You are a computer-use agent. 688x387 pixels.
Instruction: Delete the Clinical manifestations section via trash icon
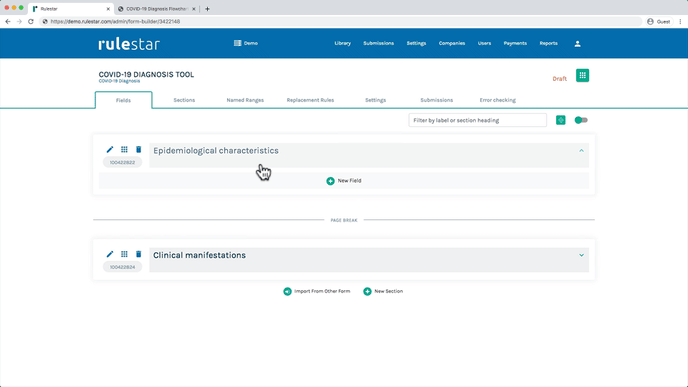(138, 254)
